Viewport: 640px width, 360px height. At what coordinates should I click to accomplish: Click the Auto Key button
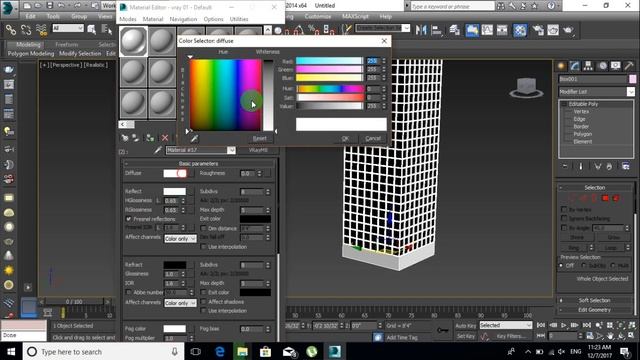click(x=466, y=326)
